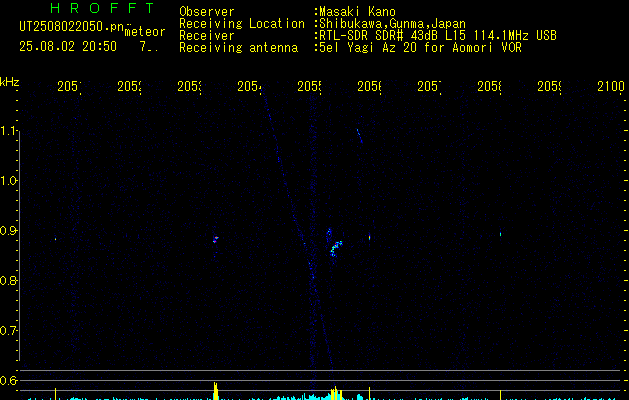The width and height of the screenshot is (629, 400).
Task: Click the Observer label
Action: [207, 12]
